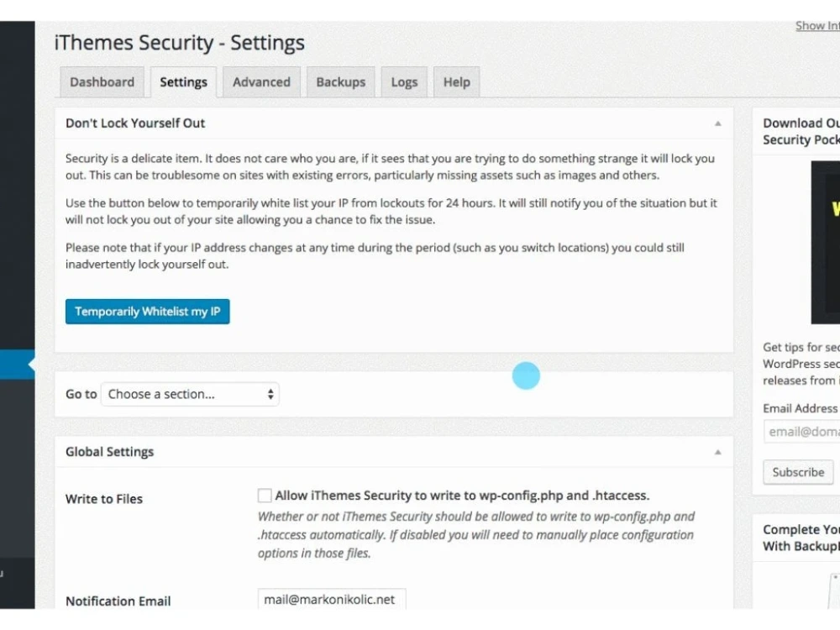Switch to the Dashboard tab
The width and height of the screenshot is (840, 630).
[x=102, y=82]
